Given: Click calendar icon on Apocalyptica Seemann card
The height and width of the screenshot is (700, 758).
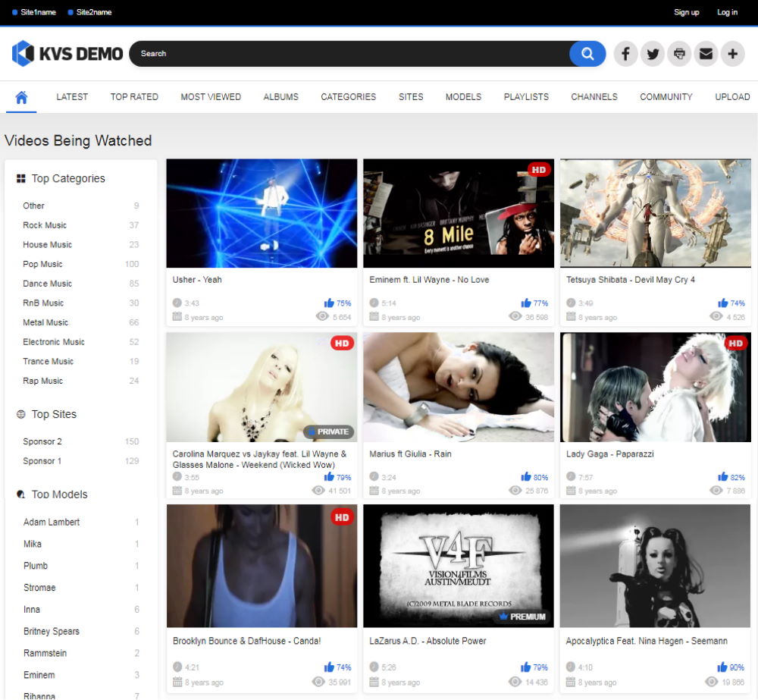Looking at the screenshot, I should (x=571, y=682).
